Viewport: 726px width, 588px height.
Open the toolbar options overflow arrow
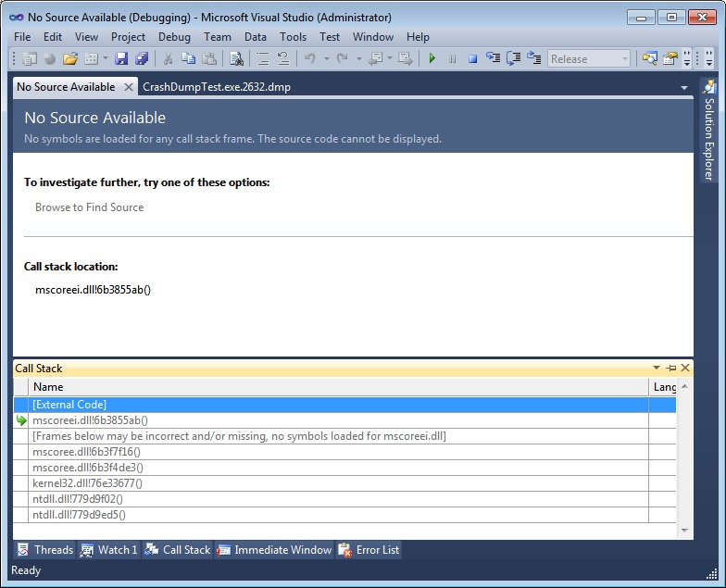(687, 59)
